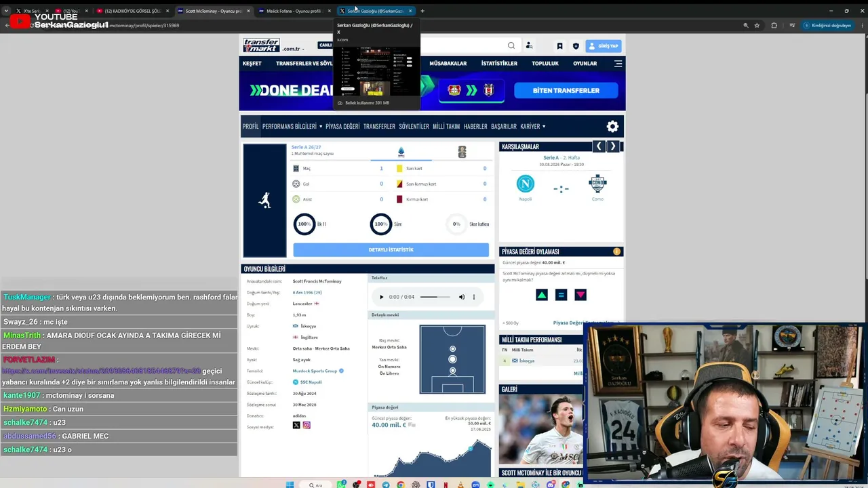
Task: Click the site search magnifier icon
Action: 511,45
